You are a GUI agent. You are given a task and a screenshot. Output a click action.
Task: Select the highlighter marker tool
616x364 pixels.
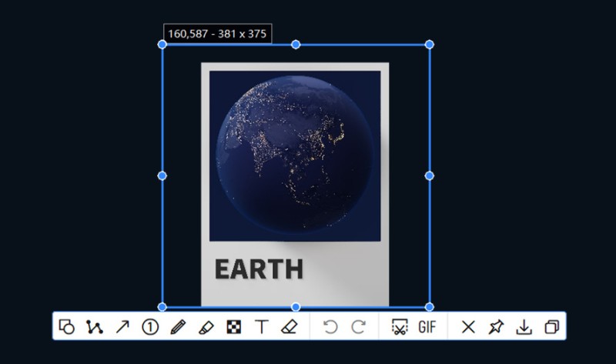pyautogui.click(x=206, y=326)
